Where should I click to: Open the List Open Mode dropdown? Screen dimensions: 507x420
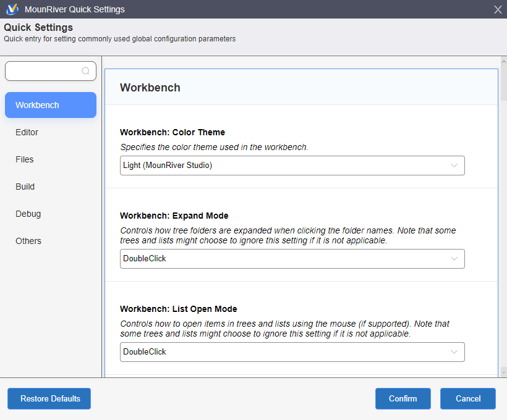click(292, 352)
